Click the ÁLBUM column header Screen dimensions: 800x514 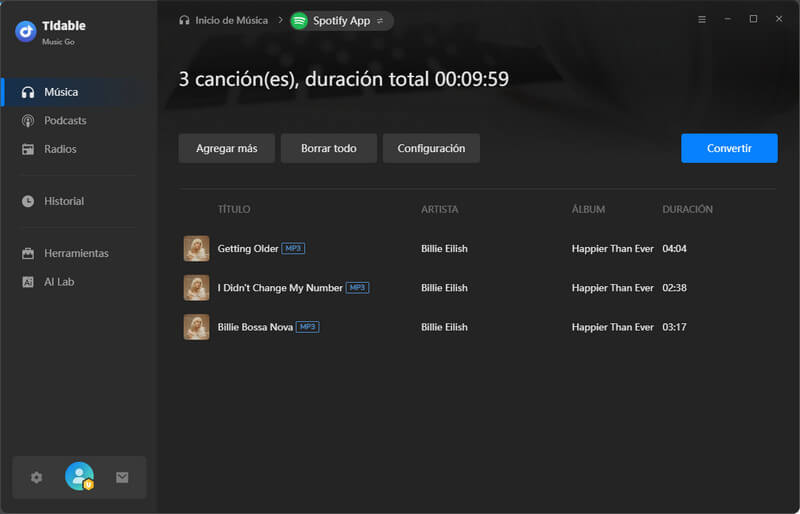pos(588,209)
